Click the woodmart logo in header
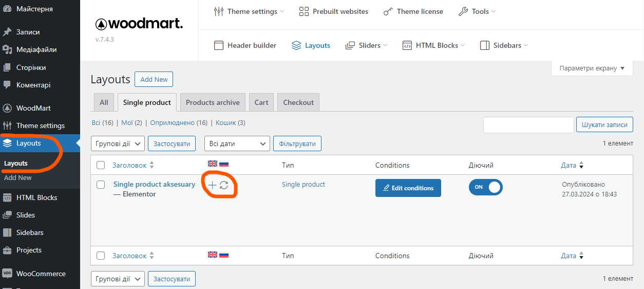The image size is (644, 289). click(x=139, y=24)
